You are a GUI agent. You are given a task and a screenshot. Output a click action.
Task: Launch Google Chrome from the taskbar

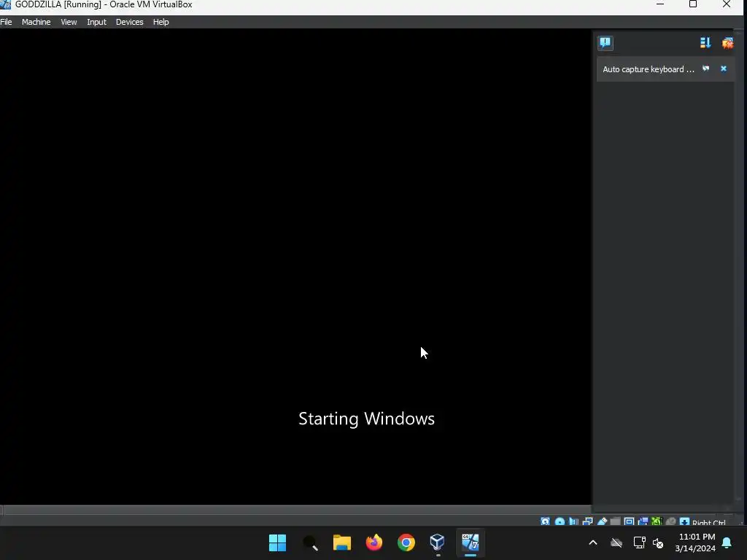pos(406,542)
